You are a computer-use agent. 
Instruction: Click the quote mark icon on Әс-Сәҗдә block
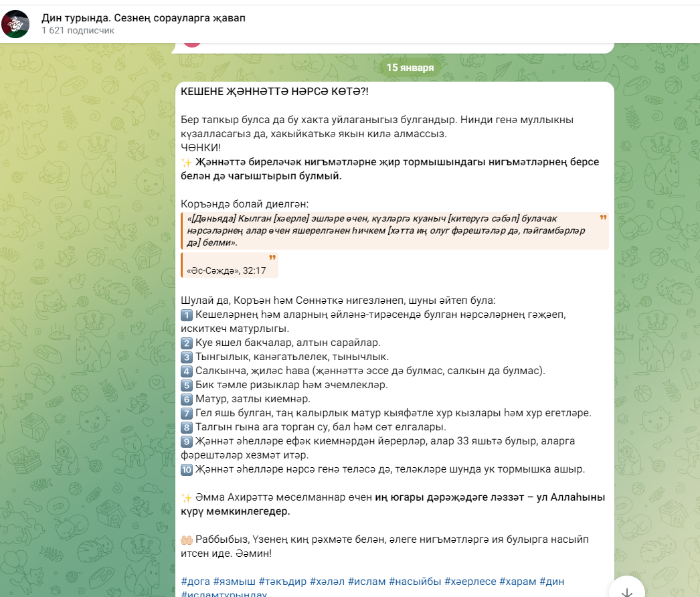click(272, 258)
